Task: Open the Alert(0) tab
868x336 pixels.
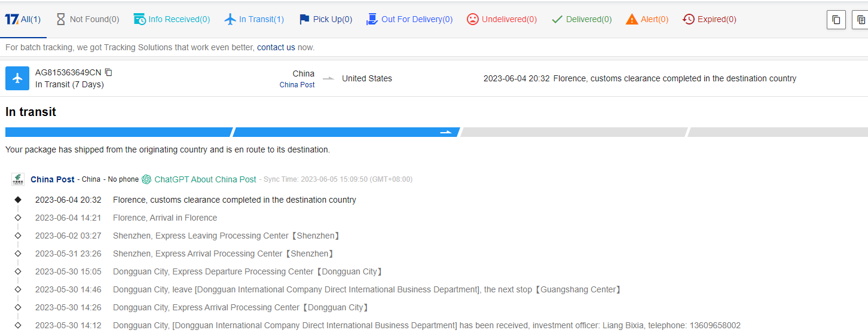Action: (647, 19)
